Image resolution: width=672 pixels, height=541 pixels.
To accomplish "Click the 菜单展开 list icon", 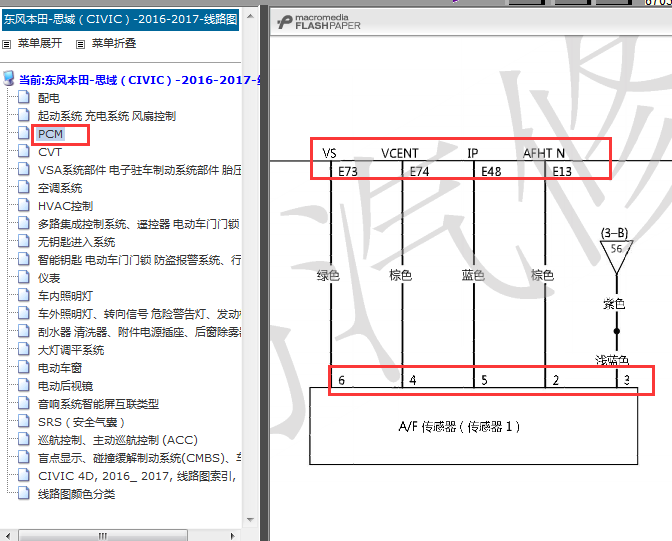I will (6, 44).
